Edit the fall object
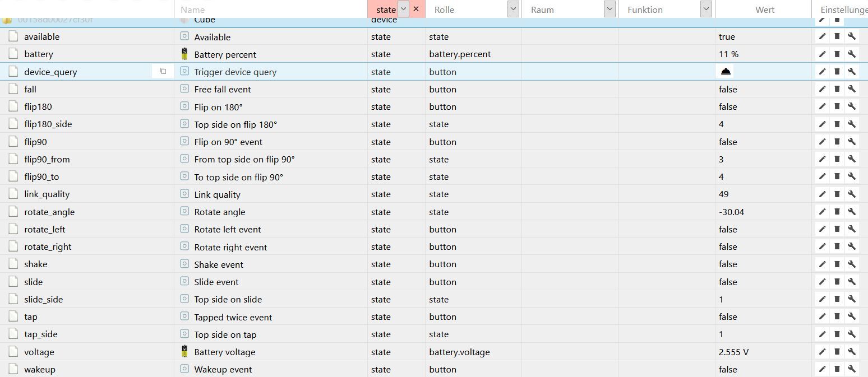 (x=822, y=89)
